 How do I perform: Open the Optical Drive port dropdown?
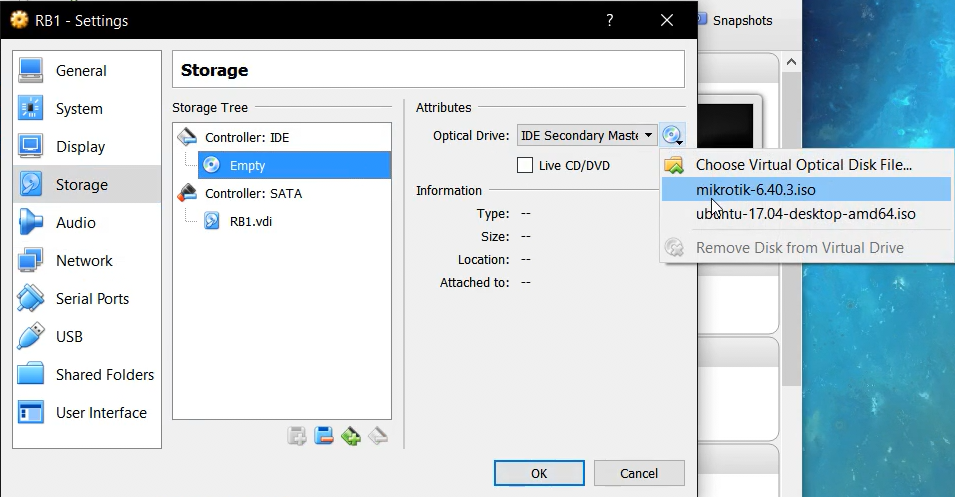pos(587,135)
